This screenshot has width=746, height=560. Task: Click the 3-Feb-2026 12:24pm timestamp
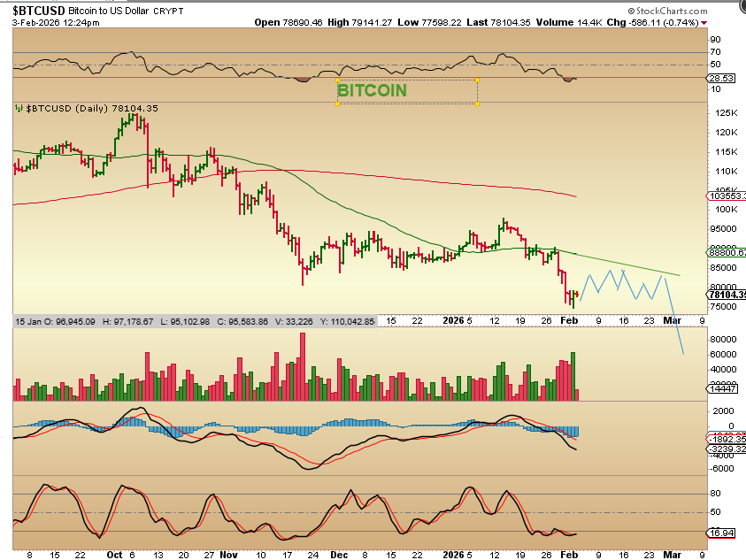56,22
